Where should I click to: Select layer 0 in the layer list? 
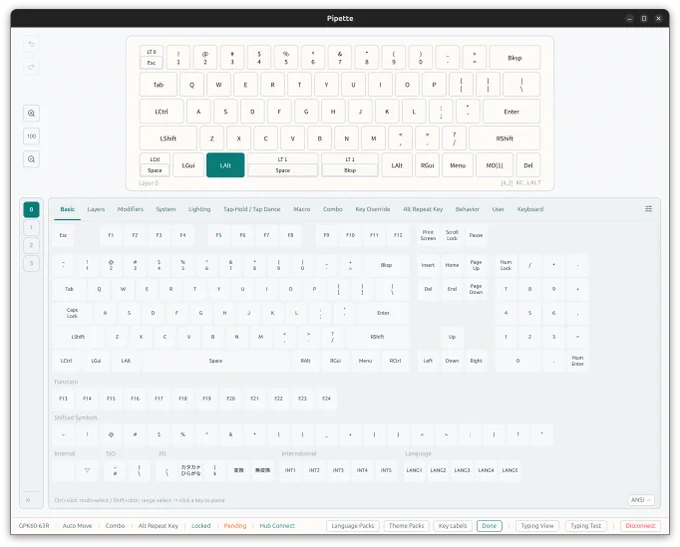point(31,210)
